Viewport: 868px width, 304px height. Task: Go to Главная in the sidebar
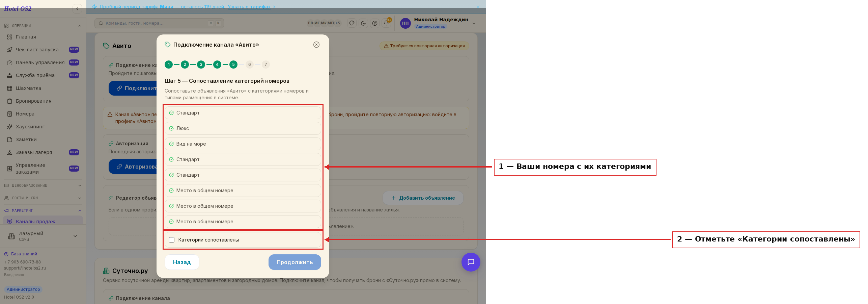[43, 37]
